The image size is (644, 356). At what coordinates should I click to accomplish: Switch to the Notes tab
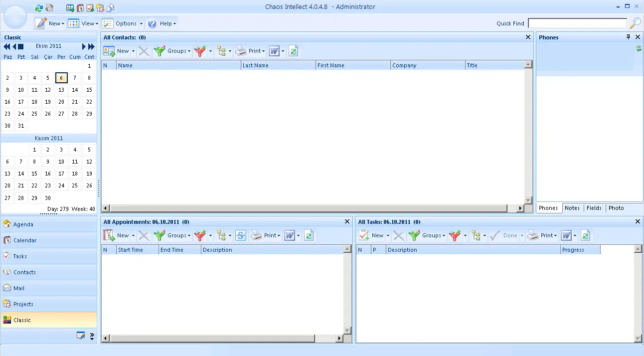coord(572,208)
